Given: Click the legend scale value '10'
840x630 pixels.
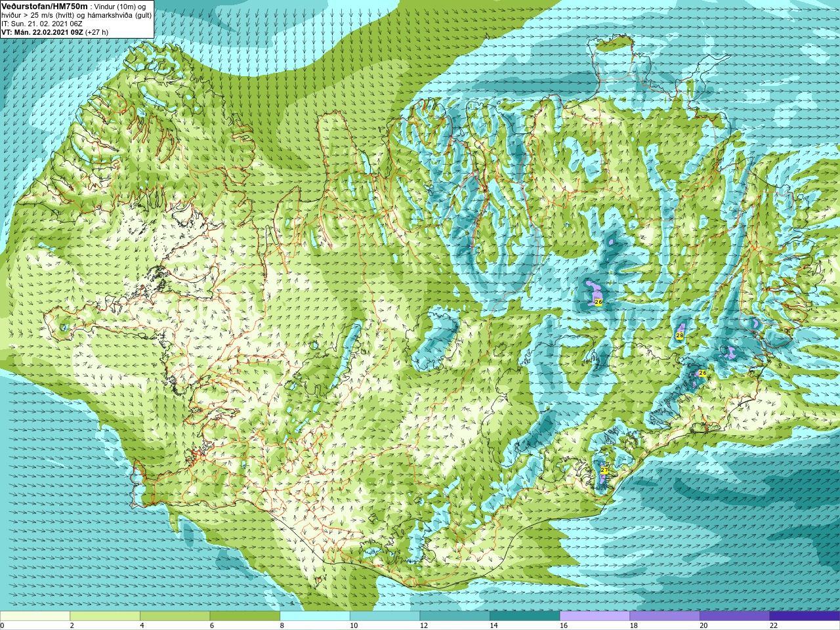Looking at the screenshot, I should coord(354,625).
